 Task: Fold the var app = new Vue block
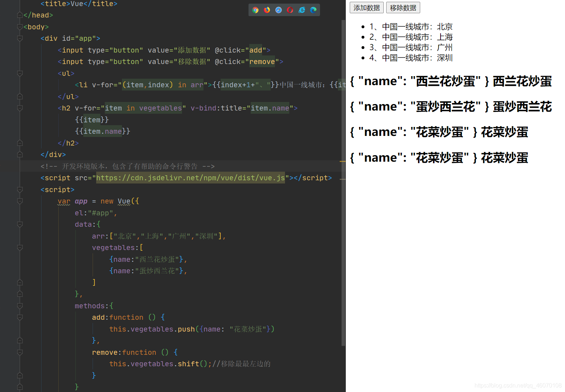(20, 201)
